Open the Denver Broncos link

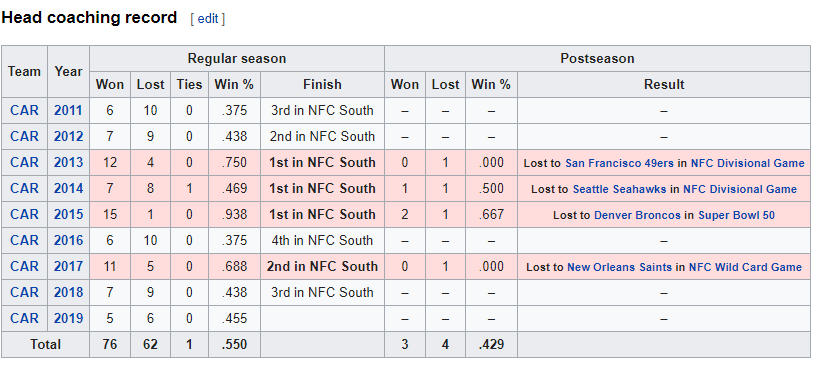[637, 215]
